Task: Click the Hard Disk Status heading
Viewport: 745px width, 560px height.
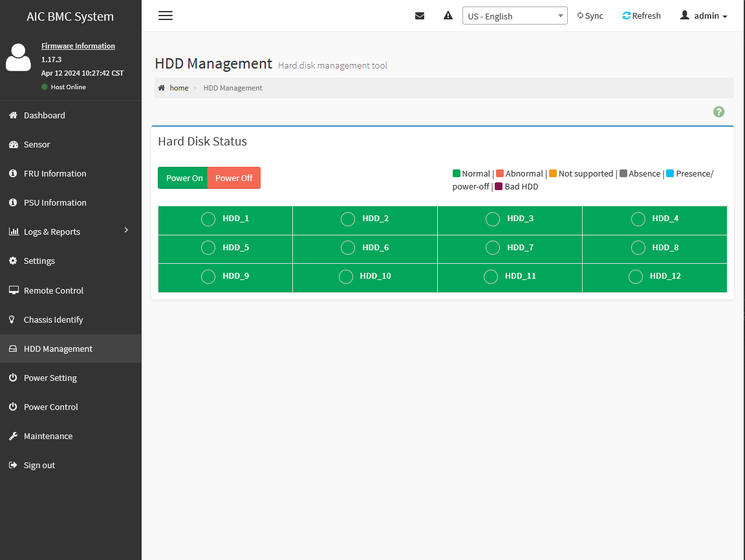Action: coord(202,142)
